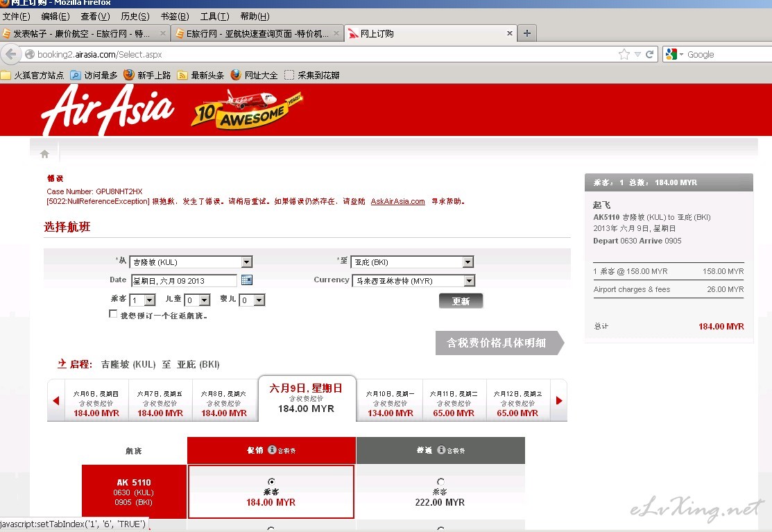Open 查看(V) menu
This screenshot has height=532, width=772.
point(95,16)
